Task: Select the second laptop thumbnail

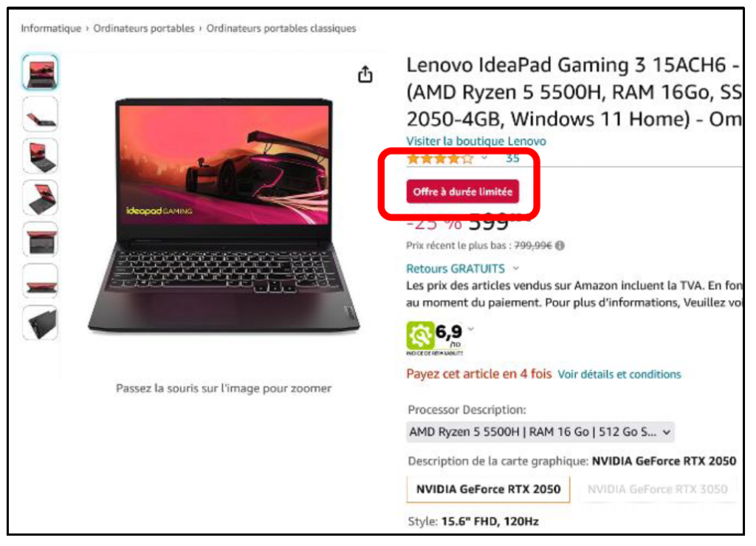Action: [41, 115]
